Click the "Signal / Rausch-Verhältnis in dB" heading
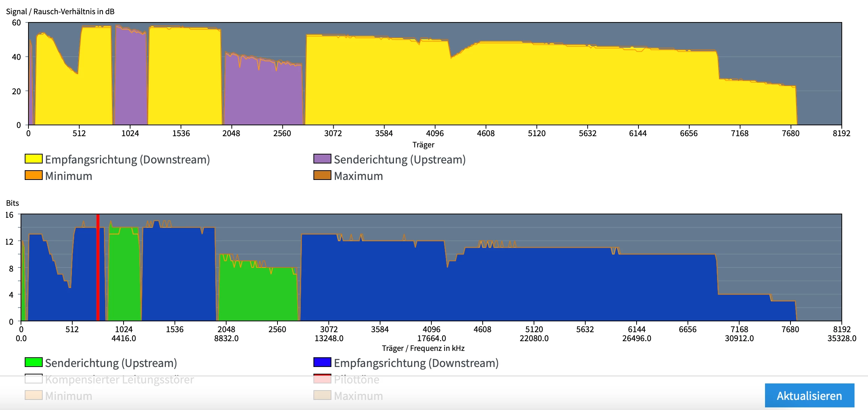868x410 pixels. (x=60, y=12)
